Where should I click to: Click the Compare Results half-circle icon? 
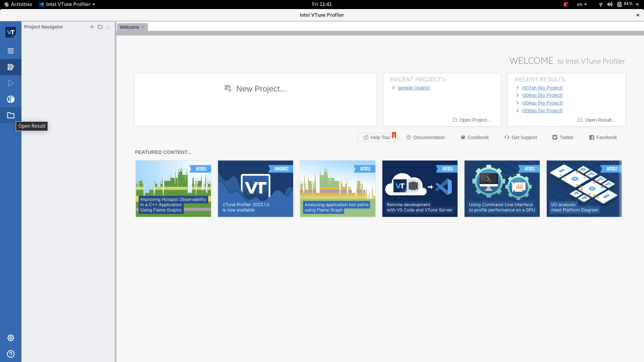pos(11,99)
